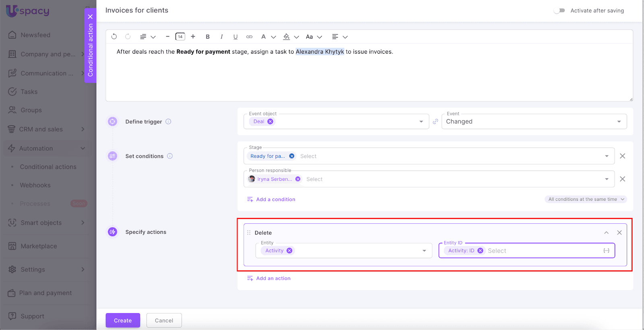Click the undo icon in editor toolbar
The width and height of the screenshot is (644, 330).
click(114, 37)
